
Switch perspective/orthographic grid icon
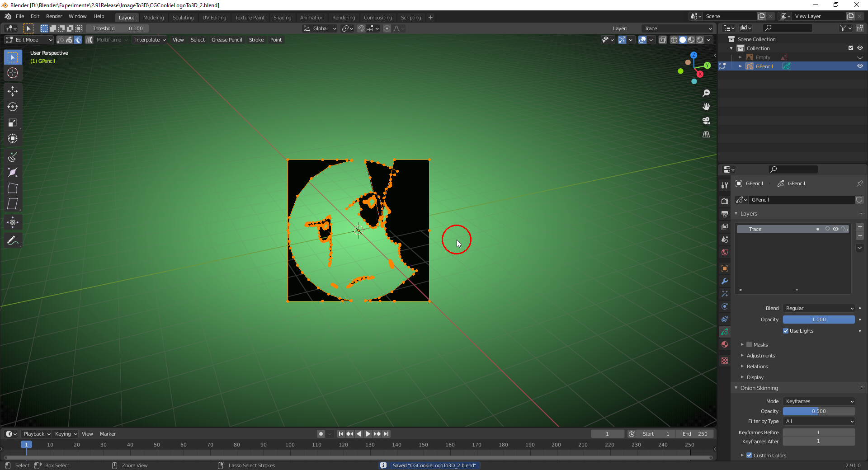coord(706,135)
